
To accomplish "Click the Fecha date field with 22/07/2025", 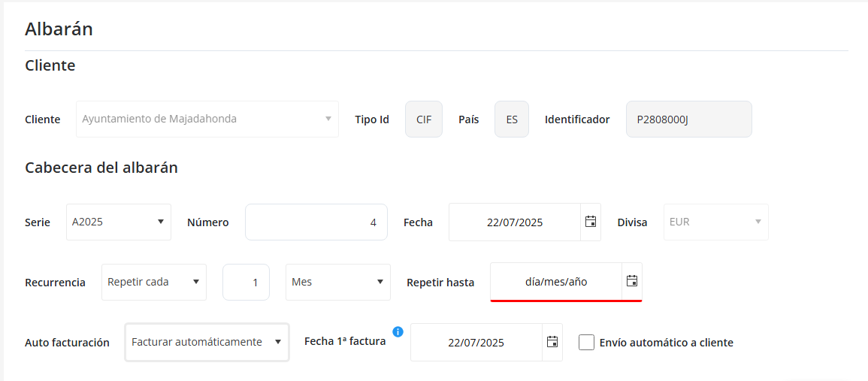I will tap(515, 222).
